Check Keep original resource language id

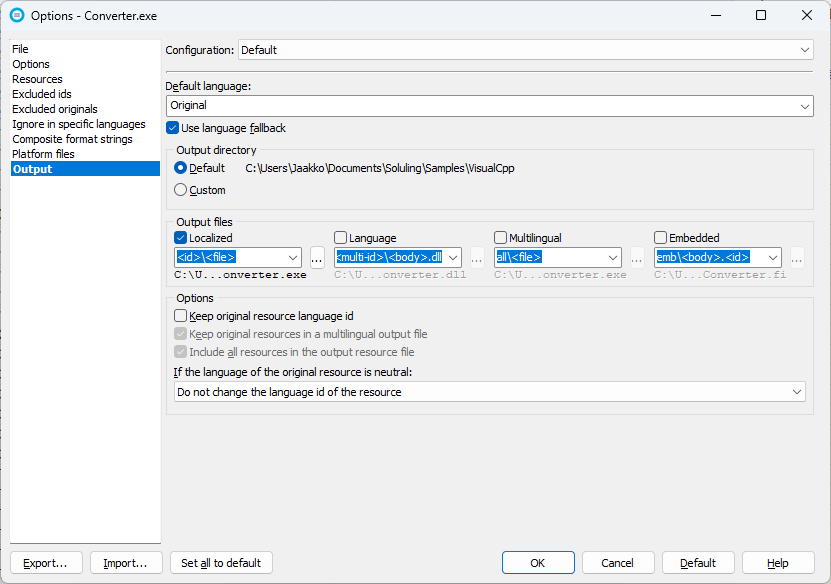180,316
